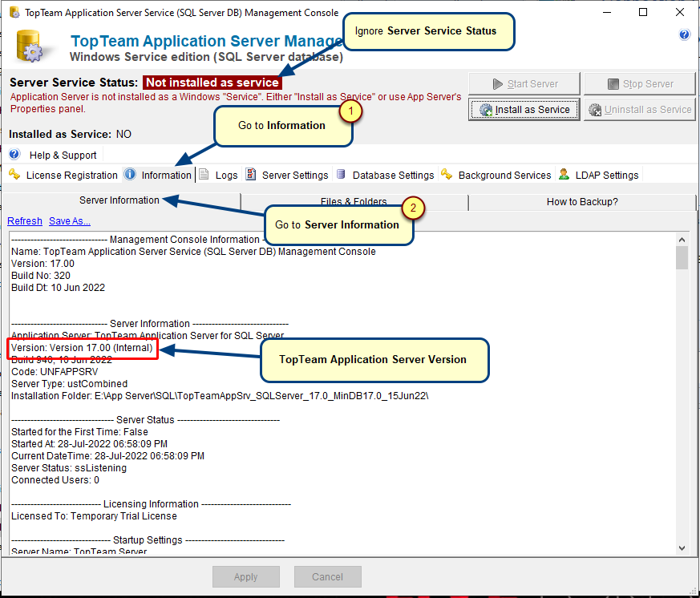The image size is (700, 598).
Task: Click the 'Not installed as service' status label
Action: coord(212,83)
